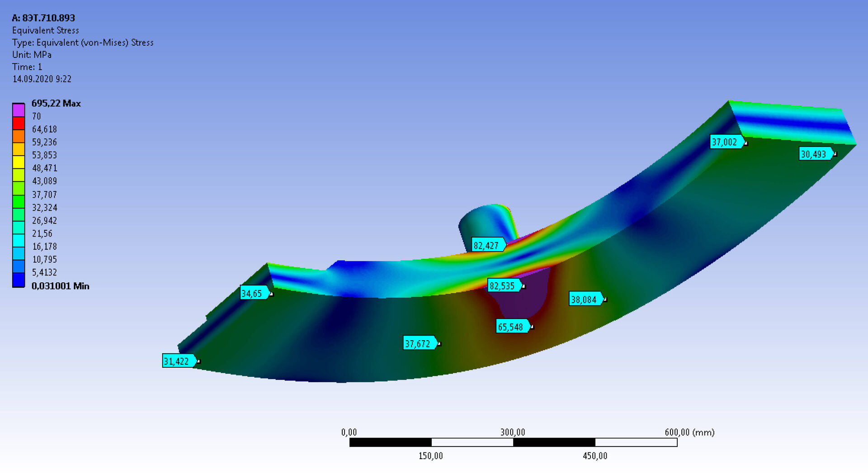The width and height of the screenshot is (868, 475).
Task: Click the legend value "16,178"
Action: 44,247
